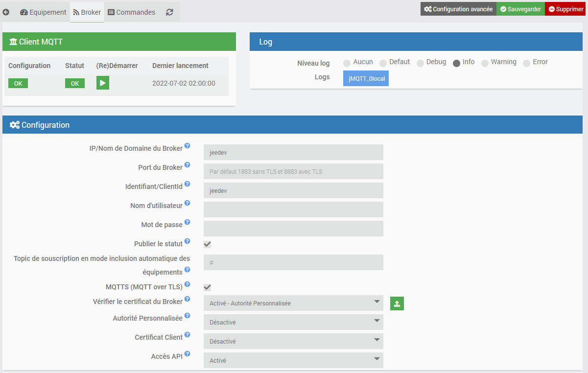Click the refresh icon next to Commandes
This screenshot has height=373, width=588.
click(x=169, y=12)
